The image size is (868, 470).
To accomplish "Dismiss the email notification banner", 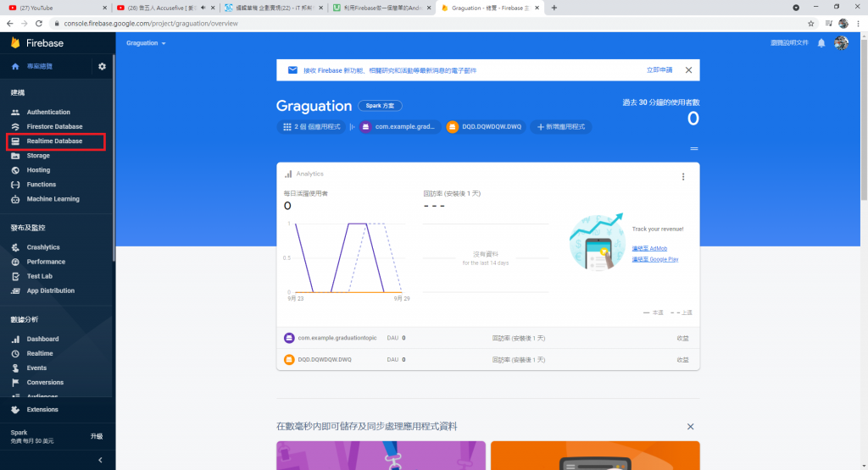I will [x=688, y=70].
